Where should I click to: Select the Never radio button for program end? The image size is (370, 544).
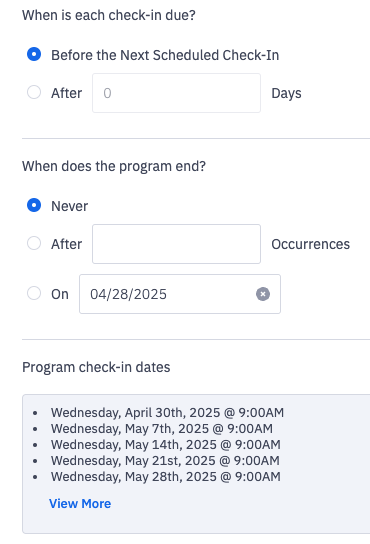[x=34, y=205]
